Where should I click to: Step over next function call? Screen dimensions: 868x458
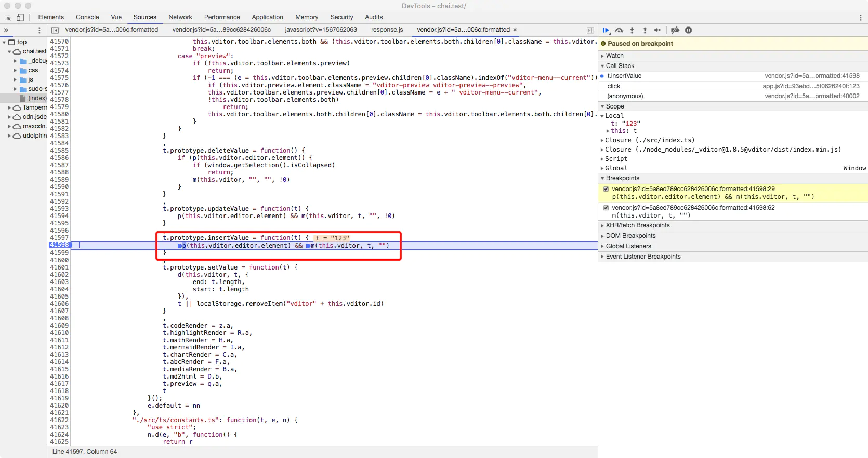(x=619, y=30)
